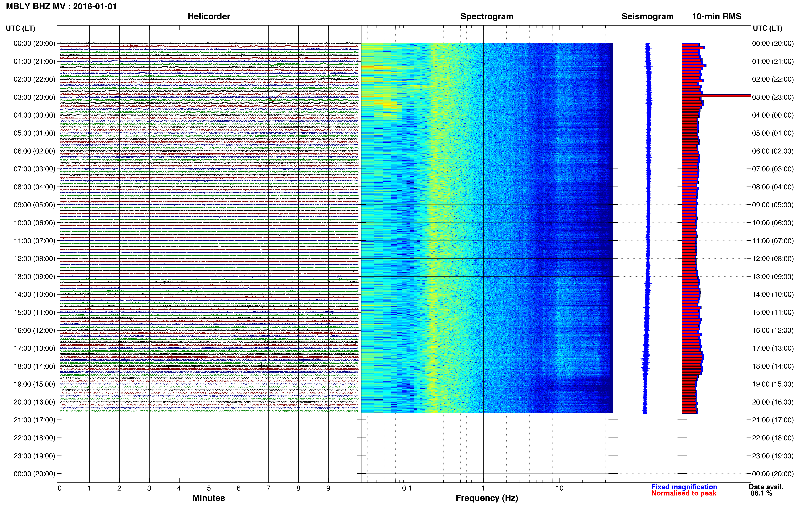Click the "1" tick label on frequency axis
812x508 pixels.
coord(483,488)
